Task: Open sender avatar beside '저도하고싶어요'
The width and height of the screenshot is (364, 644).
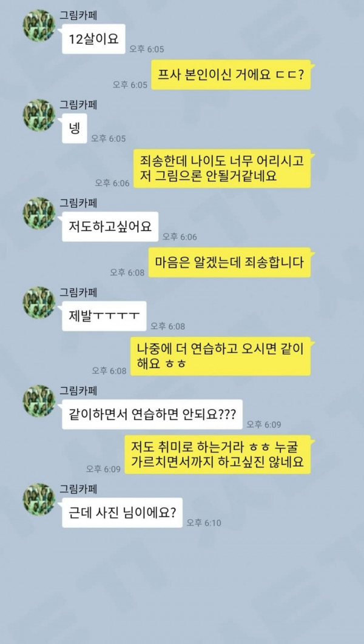Action: [x=39, y=213]
